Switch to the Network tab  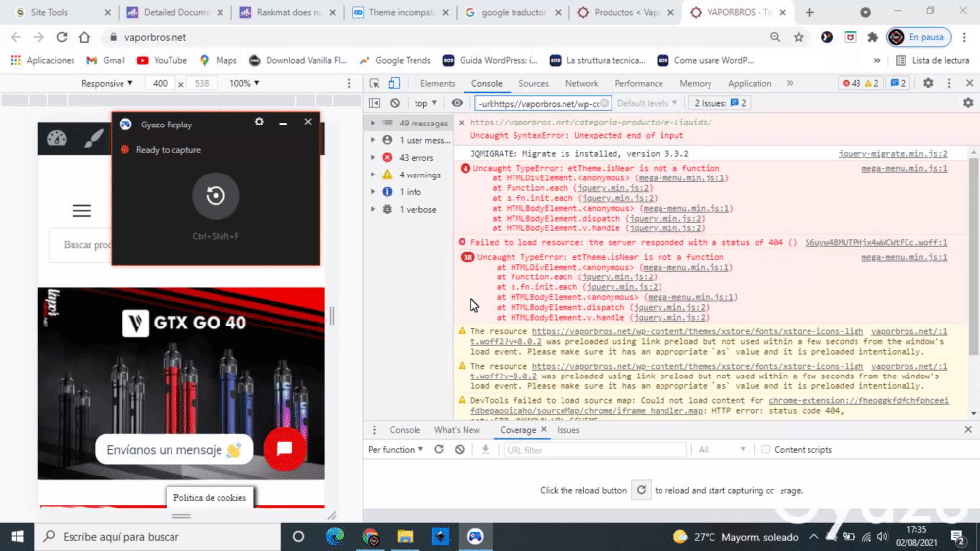tap(581, 83)
